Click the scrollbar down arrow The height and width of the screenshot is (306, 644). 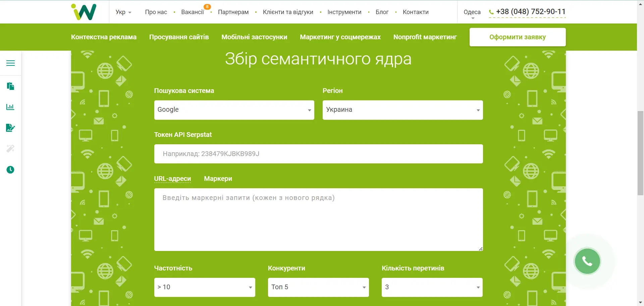[x=640, y=303]
